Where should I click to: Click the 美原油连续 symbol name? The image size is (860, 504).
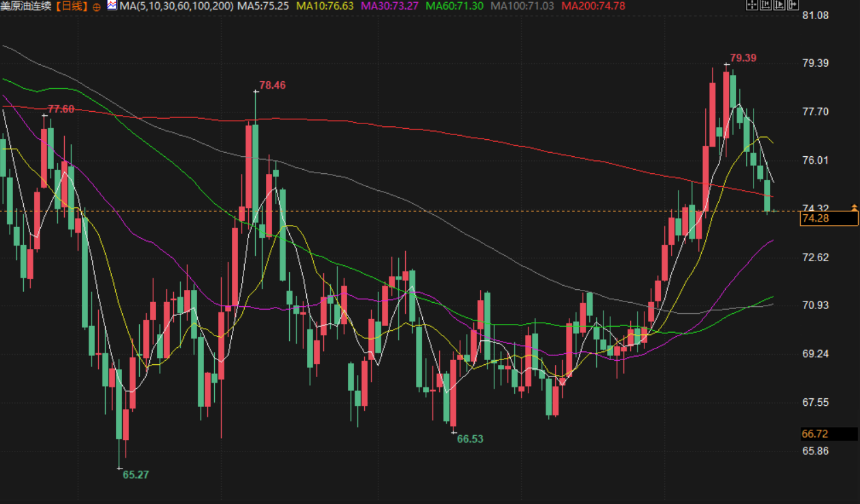[26, 6]
